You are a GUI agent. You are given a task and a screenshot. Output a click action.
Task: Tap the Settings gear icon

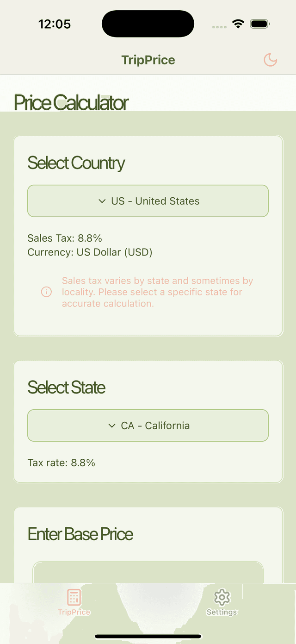[x=222, y=597]
